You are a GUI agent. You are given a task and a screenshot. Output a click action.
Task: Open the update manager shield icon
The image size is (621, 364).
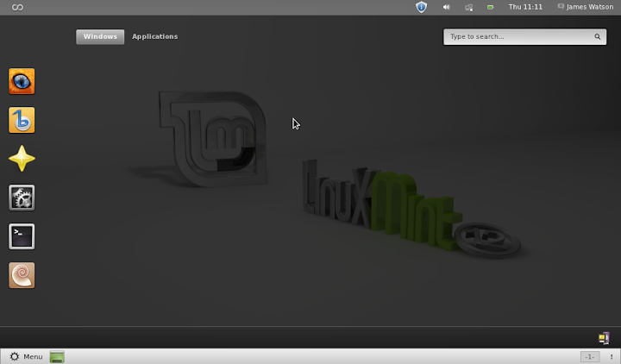point(422,7)
